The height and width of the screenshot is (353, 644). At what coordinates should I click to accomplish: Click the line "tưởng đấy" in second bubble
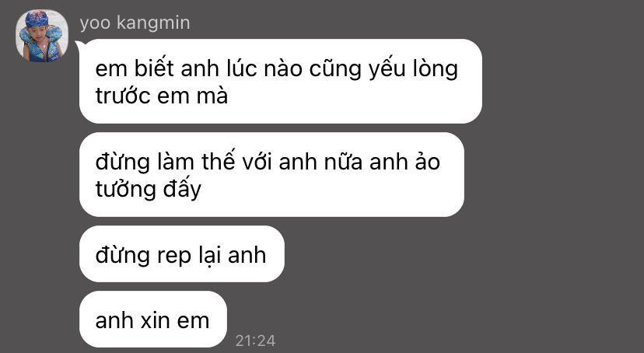[149, 189]
